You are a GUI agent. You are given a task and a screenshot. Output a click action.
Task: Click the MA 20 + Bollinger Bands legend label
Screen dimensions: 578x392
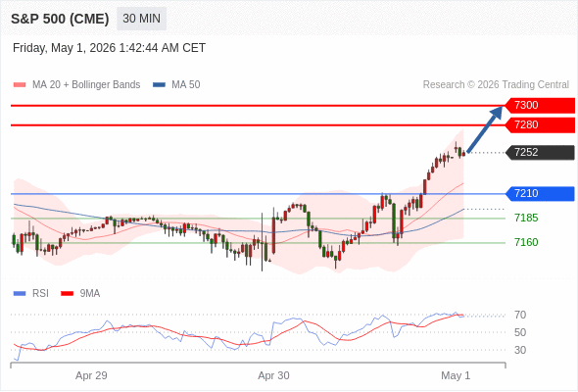[86, 85]
